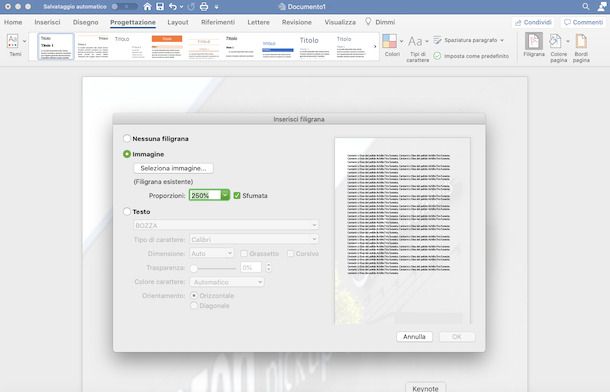The height and width of the screenshot is (392, 610).
Task: Toggle the Salvataggio automatico switch
Action: [124, 7]
